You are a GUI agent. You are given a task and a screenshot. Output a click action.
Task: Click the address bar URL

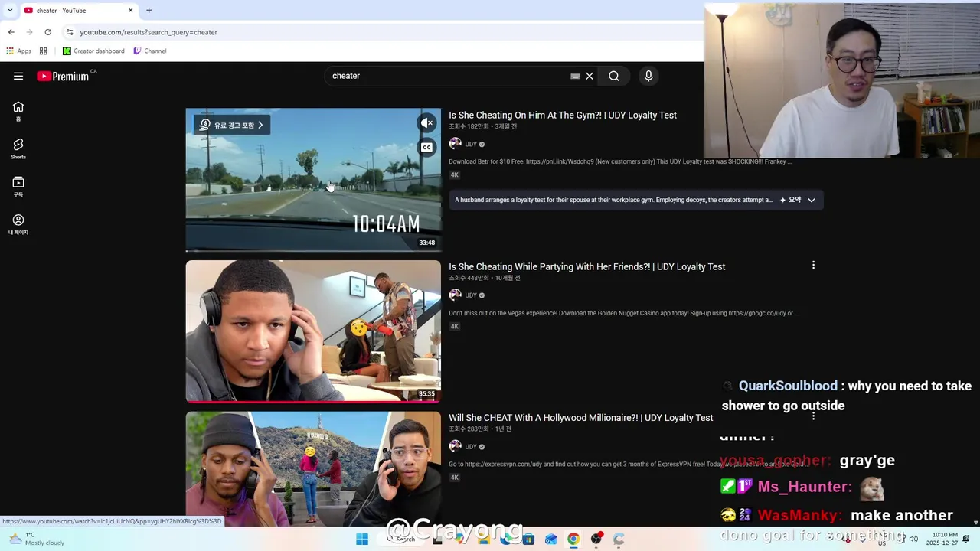149,32
